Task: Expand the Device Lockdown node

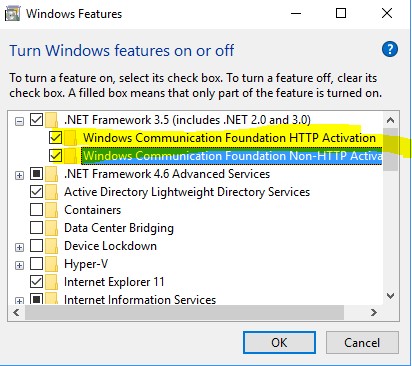Action: (20, 247)
